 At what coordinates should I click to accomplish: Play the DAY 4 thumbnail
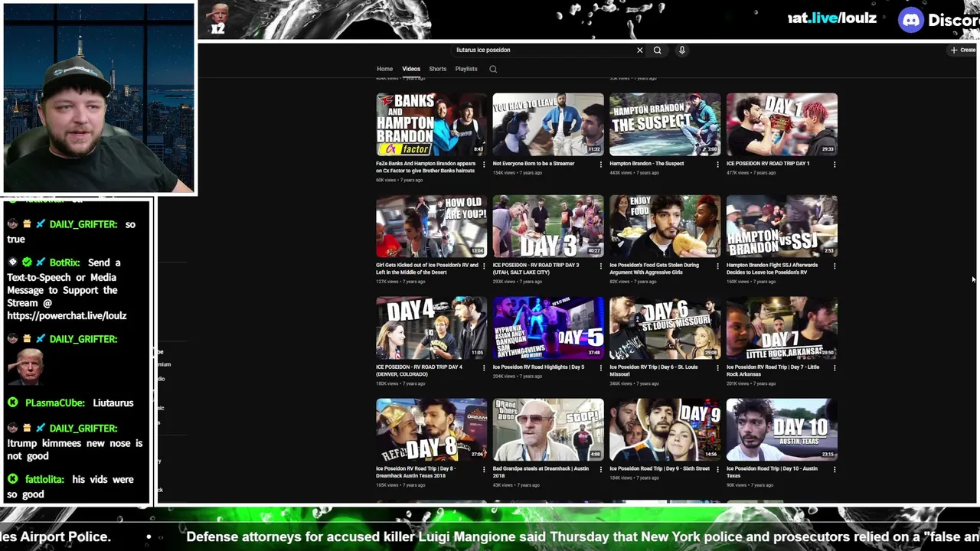coord(431,328)
